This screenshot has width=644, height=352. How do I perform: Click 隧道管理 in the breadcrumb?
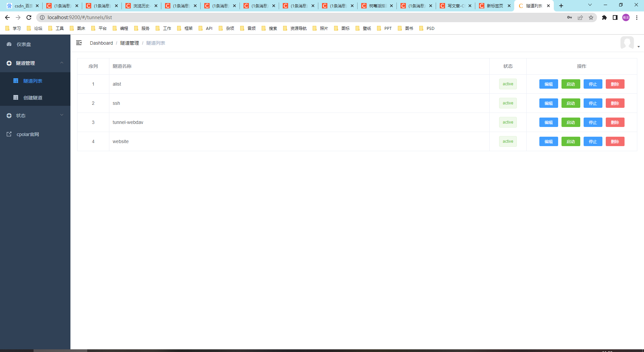tap(129, 43)
